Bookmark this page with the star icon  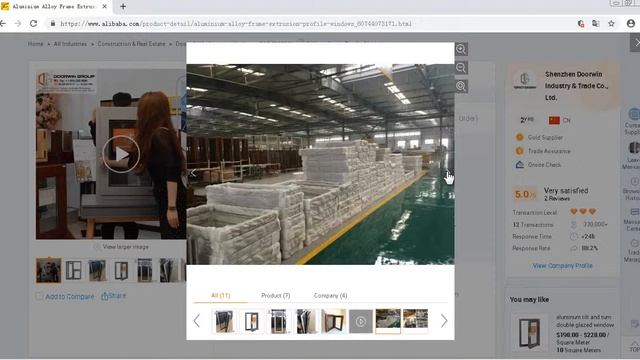coord(611,24)
